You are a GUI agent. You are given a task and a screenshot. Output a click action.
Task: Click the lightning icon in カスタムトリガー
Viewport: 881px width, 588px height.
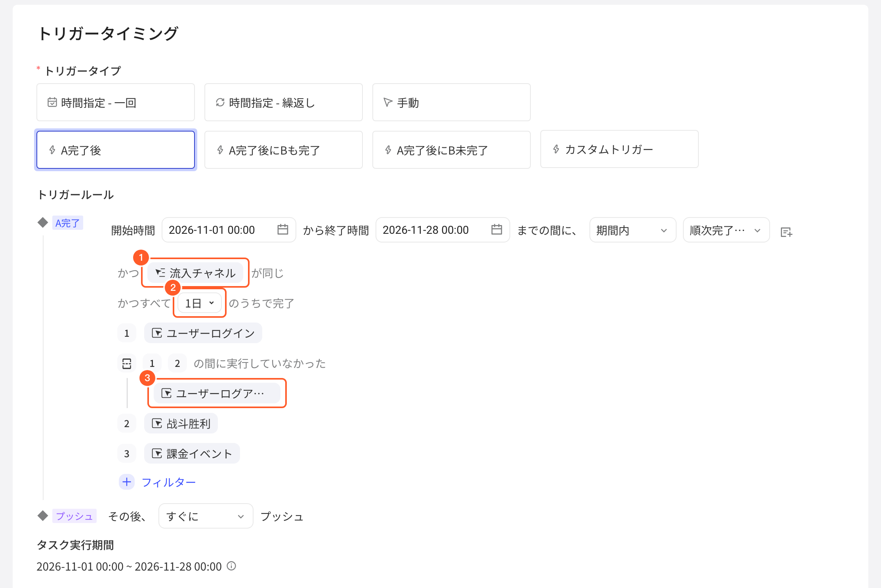(556, 149)
